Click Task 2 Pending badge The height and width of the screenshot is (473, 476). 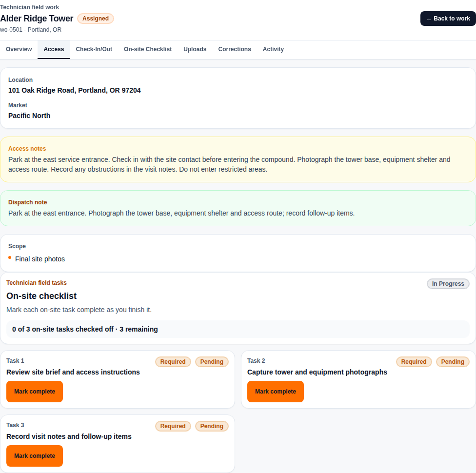[453, 362]
